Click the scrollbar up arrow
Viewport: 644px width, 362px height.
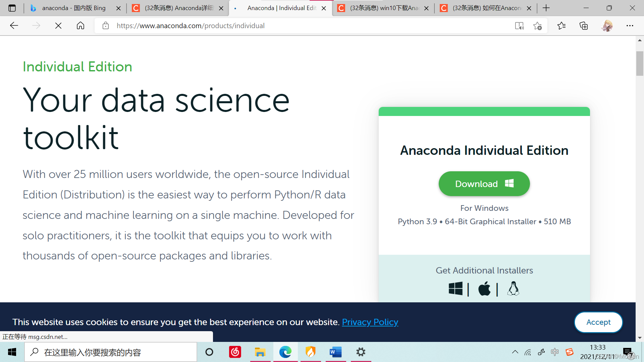click(640, 40)
